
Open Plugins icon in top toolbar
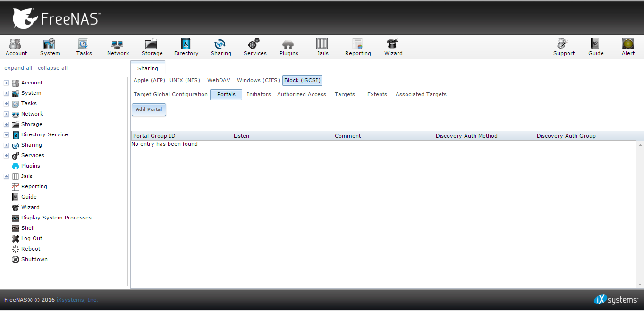288,47
